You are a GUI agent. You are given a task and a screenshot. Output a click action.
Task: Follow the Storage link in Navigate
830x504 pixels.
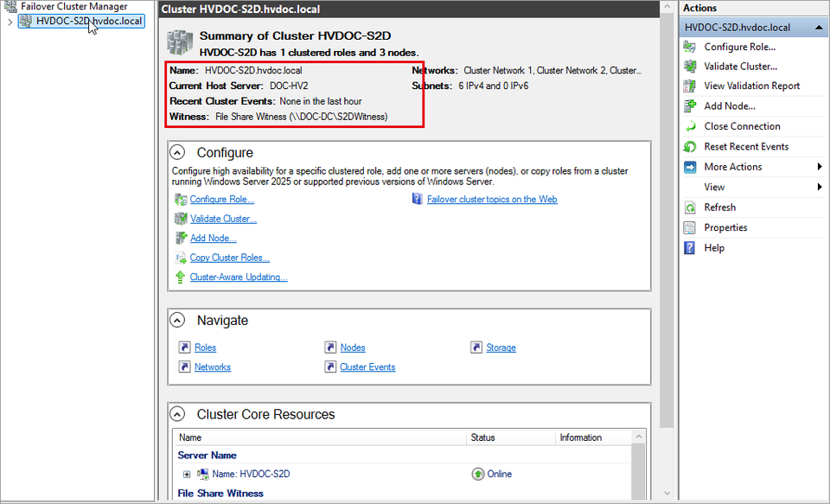501,348
